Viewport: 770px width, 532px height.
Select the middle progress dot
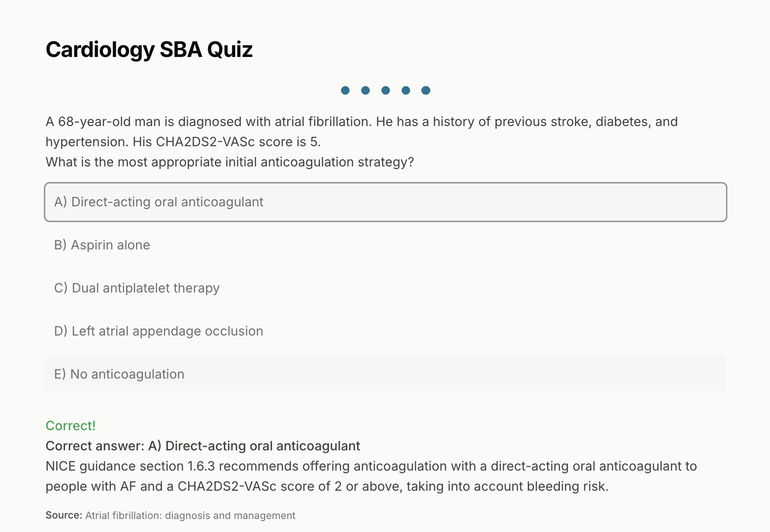click(385, 91)
